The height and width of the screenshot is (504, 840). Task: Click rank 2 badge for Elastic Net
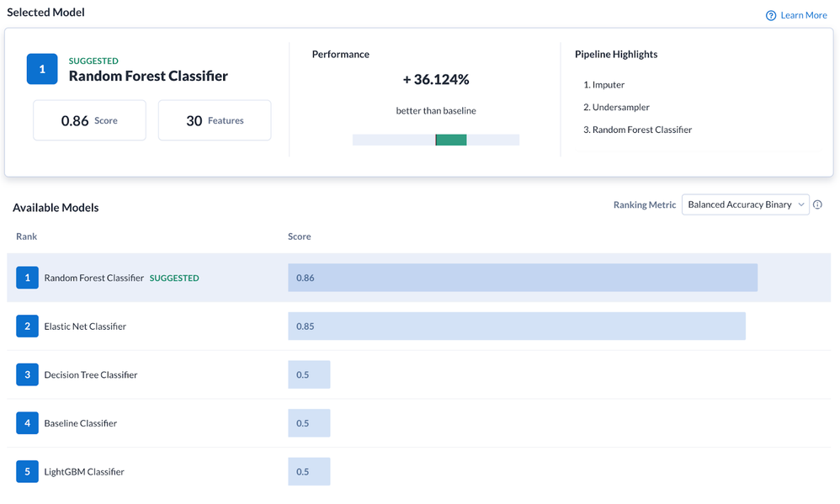coord(27,326)
